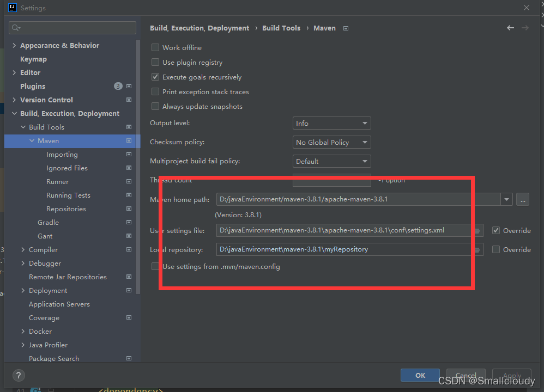Click the project-level icon beside Repositories
544x392 pixels.
click(x=129, y=209)
